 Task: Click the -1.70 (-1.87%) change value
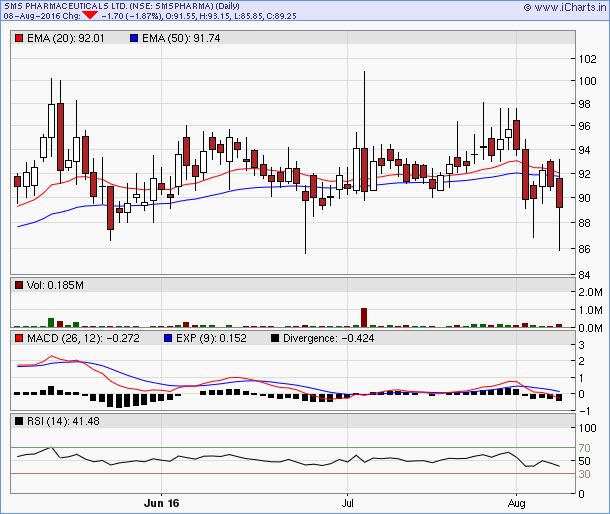tap(131, 16)
